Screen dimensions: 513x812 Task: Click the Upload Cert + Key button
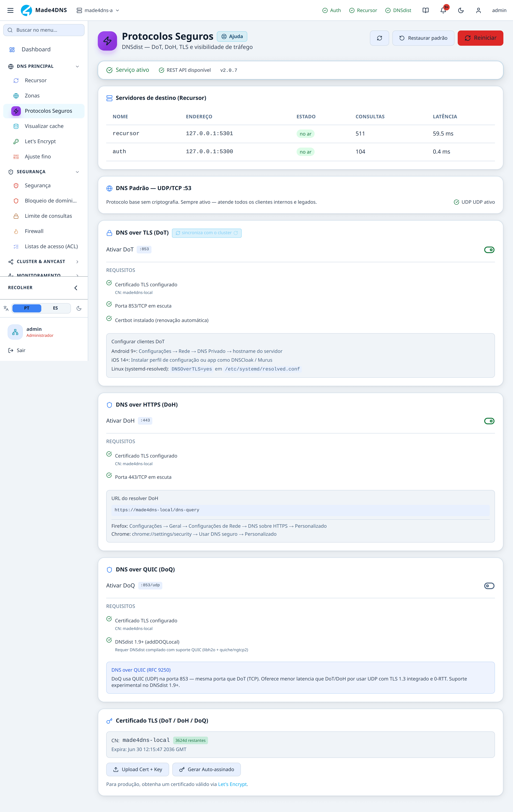pos(137,769)
